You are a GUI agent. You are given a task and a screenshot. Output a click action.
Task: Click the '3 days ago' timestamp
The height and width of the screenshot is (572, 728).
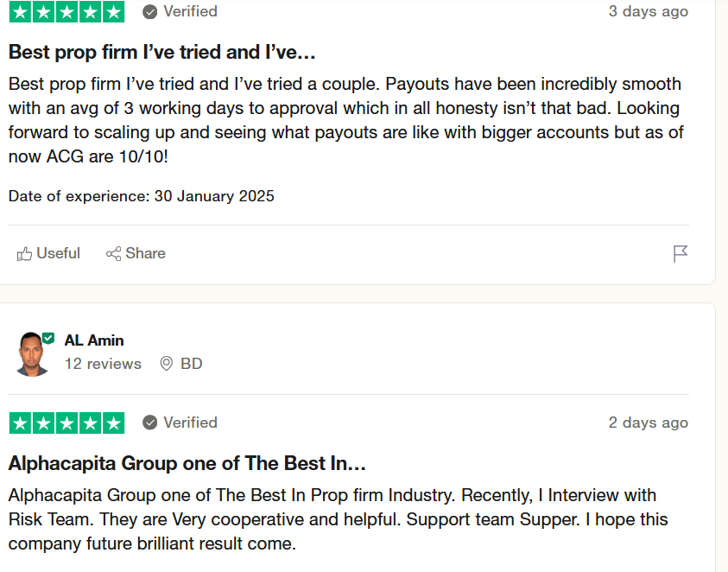pyautogui.click(x=648, y=11)
